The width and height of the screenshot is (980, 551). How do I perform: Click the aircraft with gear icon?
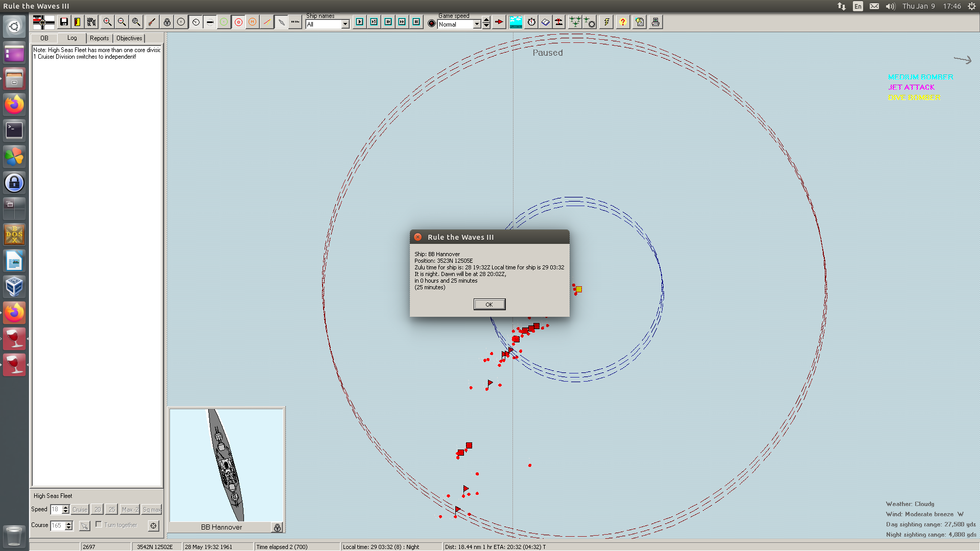590,22
